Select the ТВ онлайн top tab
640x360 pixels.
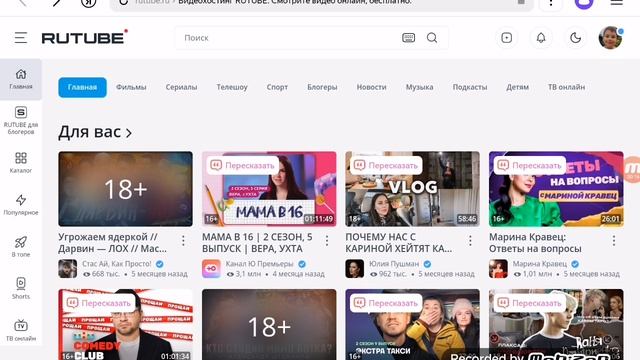point(566,87)
